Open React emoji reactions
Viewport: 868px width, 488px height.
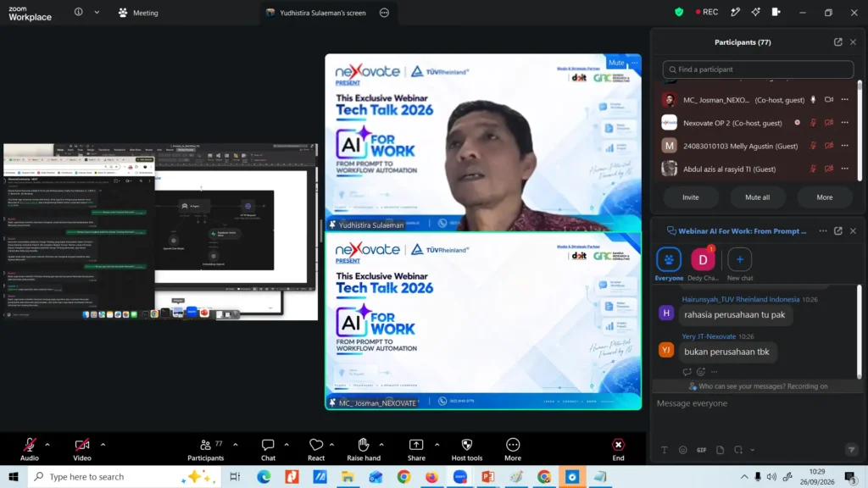coord(316,449)
